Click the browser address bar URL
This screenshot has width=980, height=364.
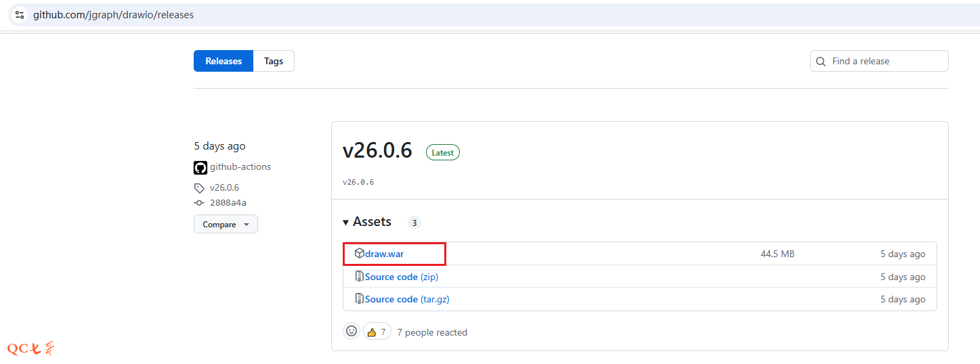coord(113,15)
